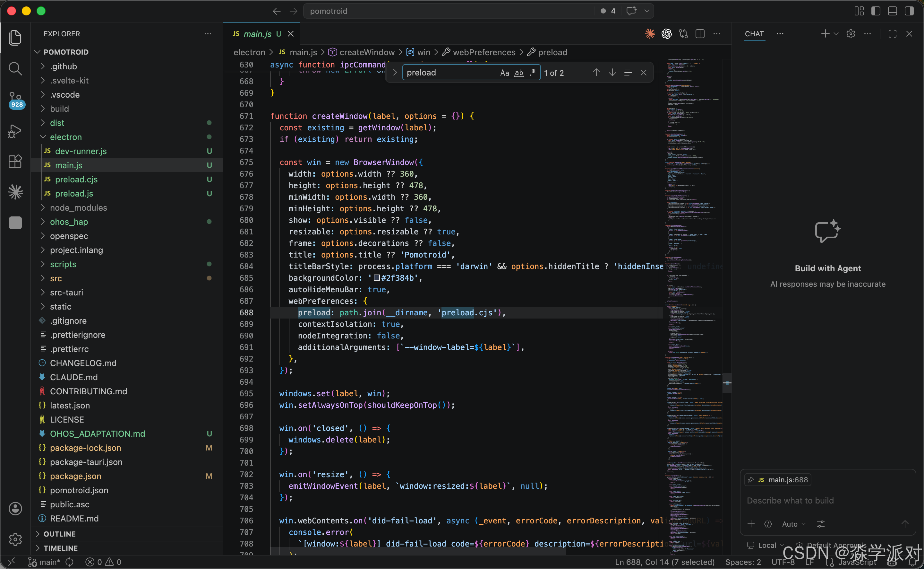This screenshot has width=924, height=569.
Task: Click the main* branch in status bar
Action: click(x=44, y=562)
